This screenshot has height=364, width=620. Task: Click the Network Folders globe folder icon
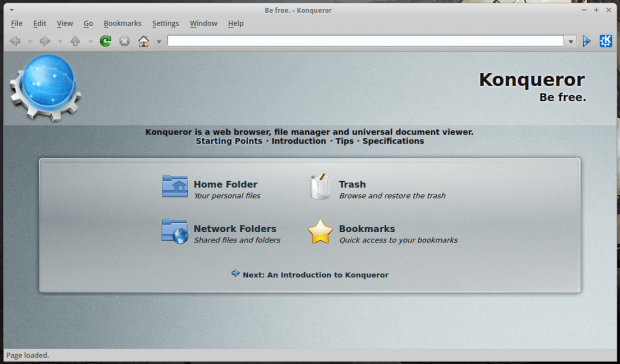[174, 232]
